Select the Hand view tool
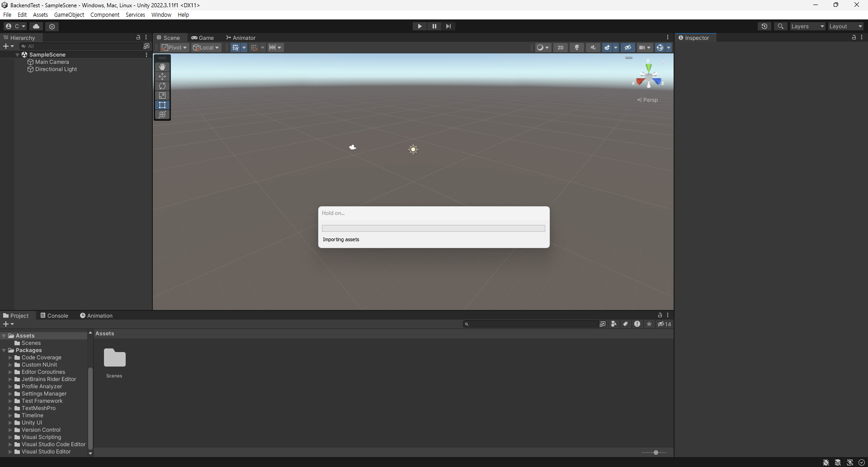Screen dimensions: 868x467 (162, 67)
